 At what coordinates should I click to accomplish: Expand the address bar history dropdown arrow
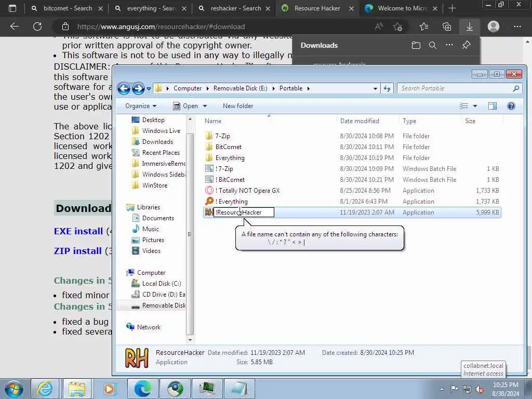point(375,88)
